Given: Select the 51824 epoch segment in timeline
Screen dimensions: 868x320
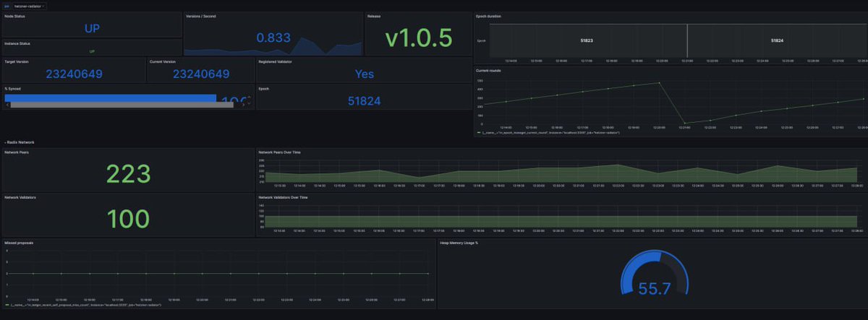Looking at the screenshot, I should tap(776, 41).
